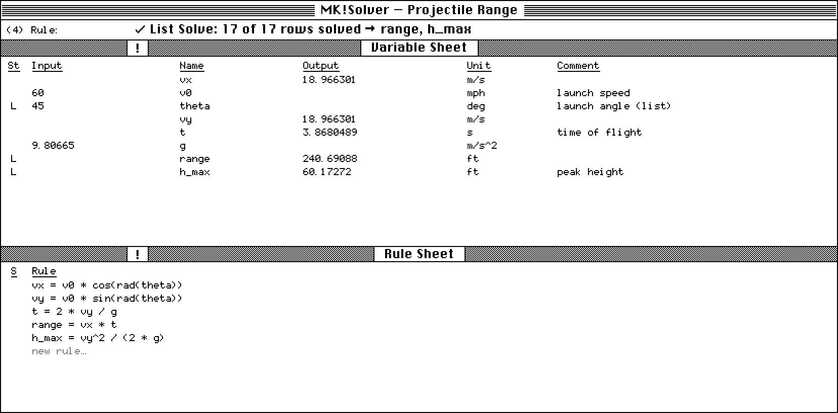Click the s unit for t
The width and height of the screenshot is (838, 413).
pos(469,133)
